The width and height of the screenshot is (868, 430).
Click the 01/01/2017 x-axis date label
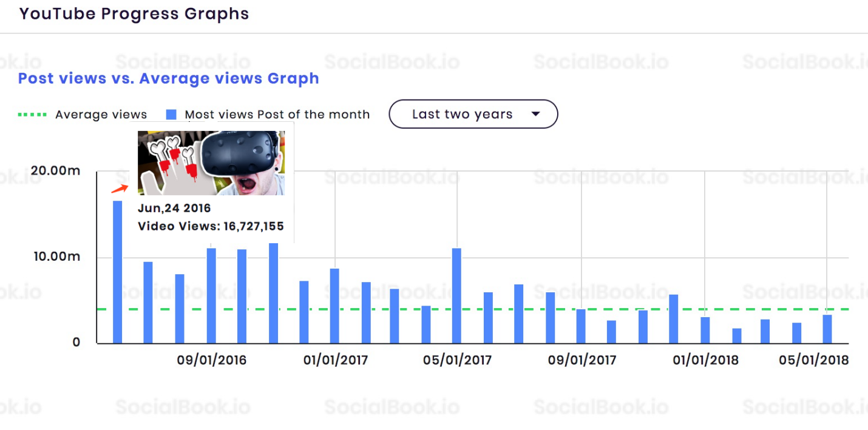click(x=336, y=360)
